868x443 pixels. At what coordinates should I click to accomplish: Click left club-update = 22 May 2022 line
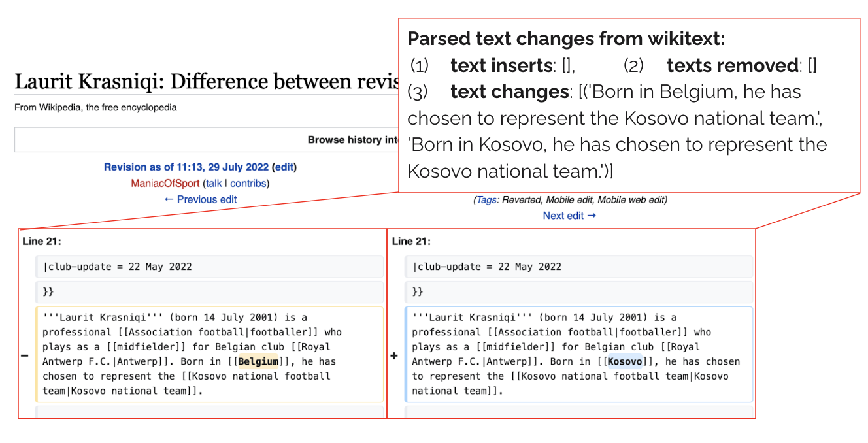click(x=209, y=267)
